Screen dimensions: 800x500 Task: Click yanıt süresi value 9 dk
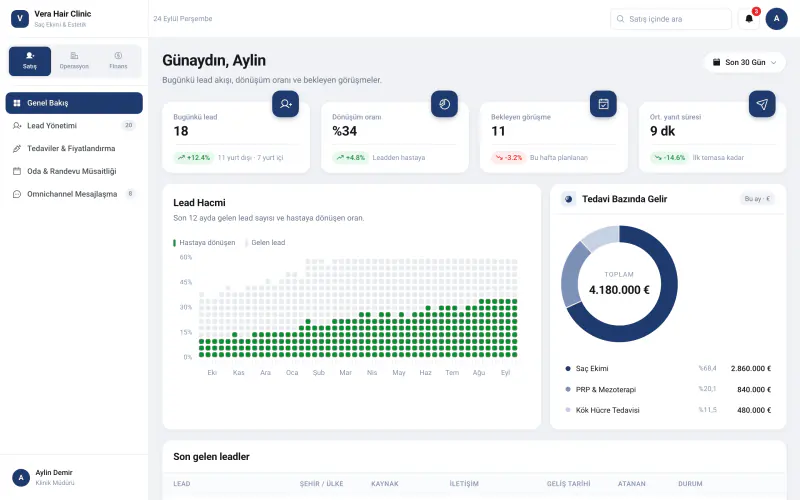click(x=663, y=131)
